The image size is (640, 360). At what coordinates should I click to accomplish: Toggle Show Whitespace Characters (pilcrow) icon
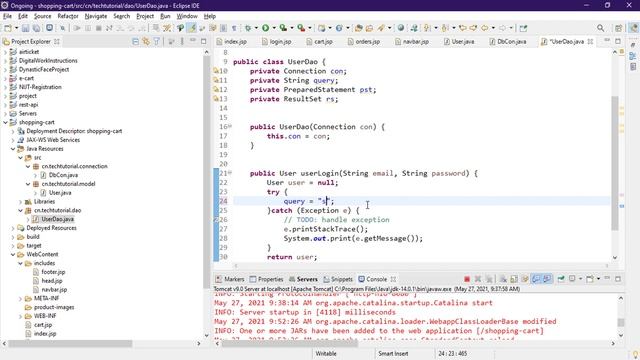click(x=234, y=28)
